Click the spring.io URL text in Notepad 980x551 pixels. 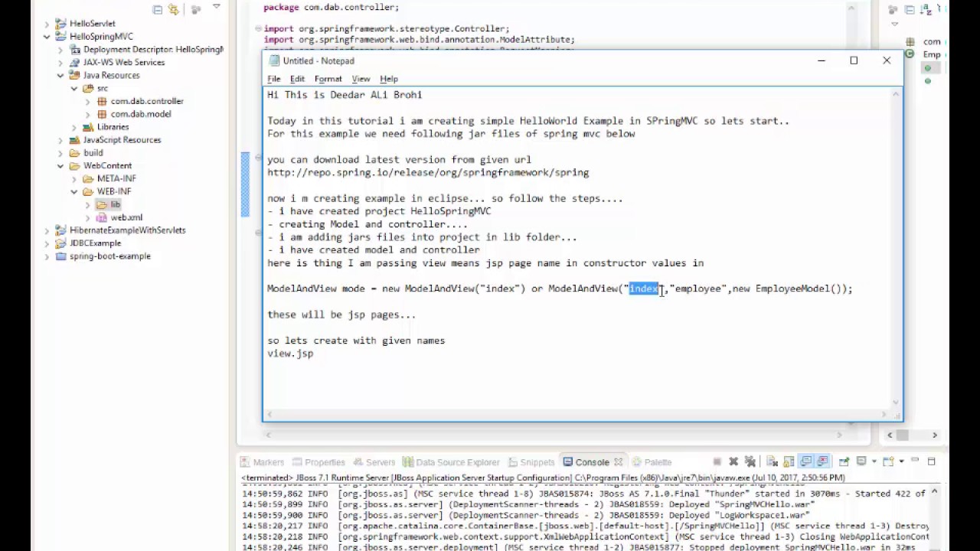[428, 173]
